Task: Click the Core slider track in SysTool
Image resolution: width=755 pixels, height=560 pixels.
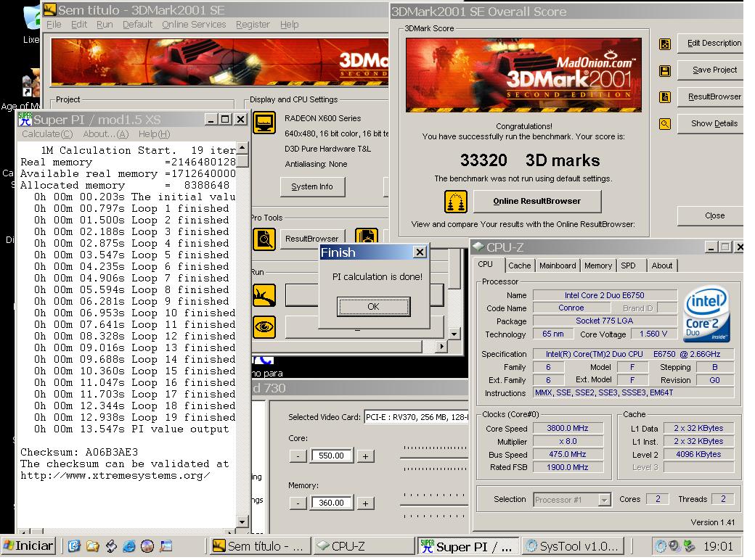Action: coord(436,458)
